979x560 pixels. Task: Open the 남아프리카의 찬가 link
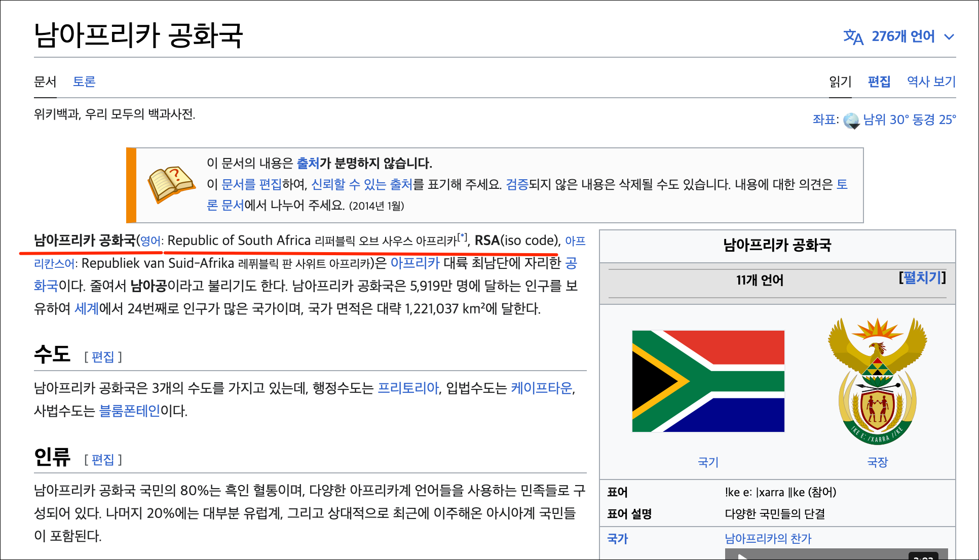coord(768,539)
